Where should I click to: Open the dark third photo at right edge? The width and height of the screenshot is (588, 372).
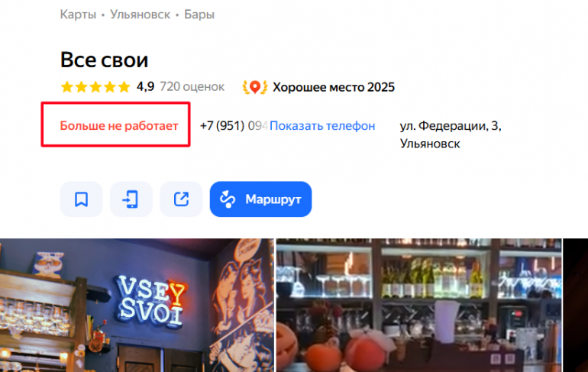[x=576, y=306]
